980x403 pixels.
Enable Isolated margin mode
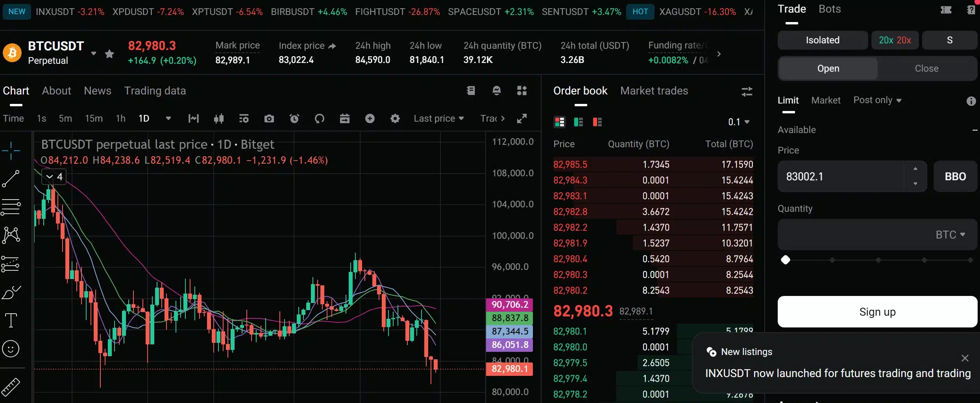coord(822,40)
